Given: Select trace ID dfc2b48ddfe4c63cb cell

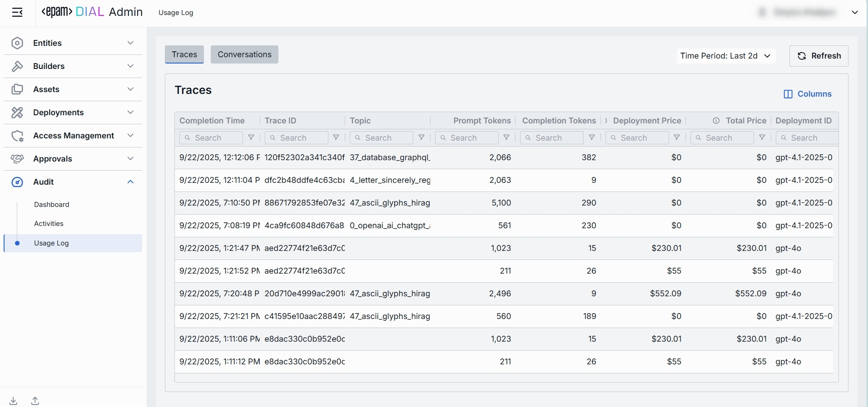Looking at the screenshot, I should (305, 180).
